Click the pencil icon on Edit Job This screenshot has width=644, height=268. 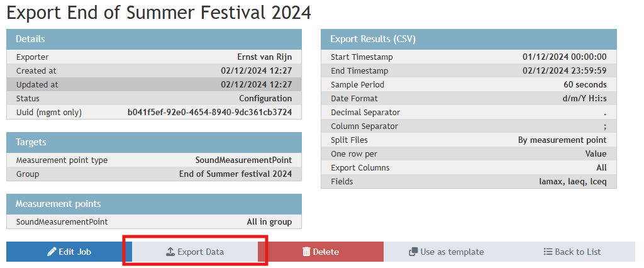(x=52, y=252)
